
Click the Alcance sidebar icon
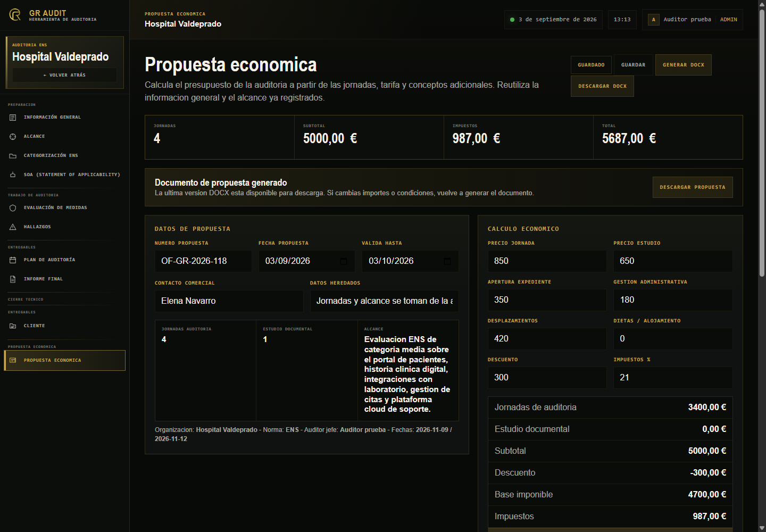pyautogui.click(x=13, y=136)
